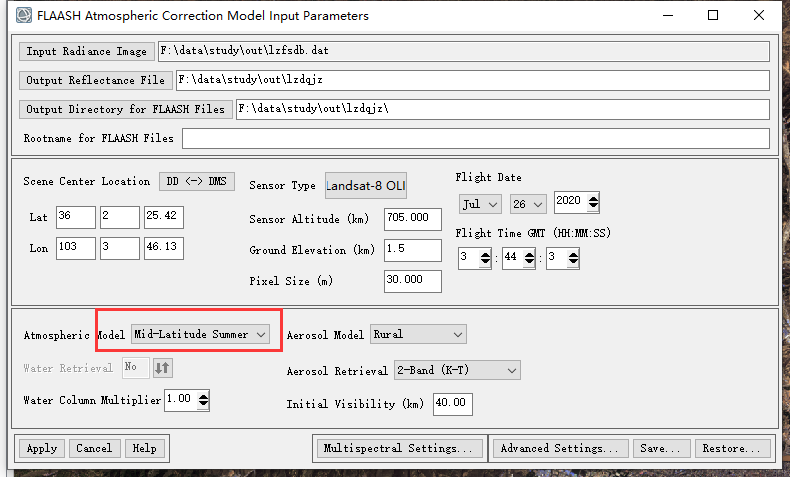Click the Cancel button
This screenshot has height=477, width=790.
(94, 448)
